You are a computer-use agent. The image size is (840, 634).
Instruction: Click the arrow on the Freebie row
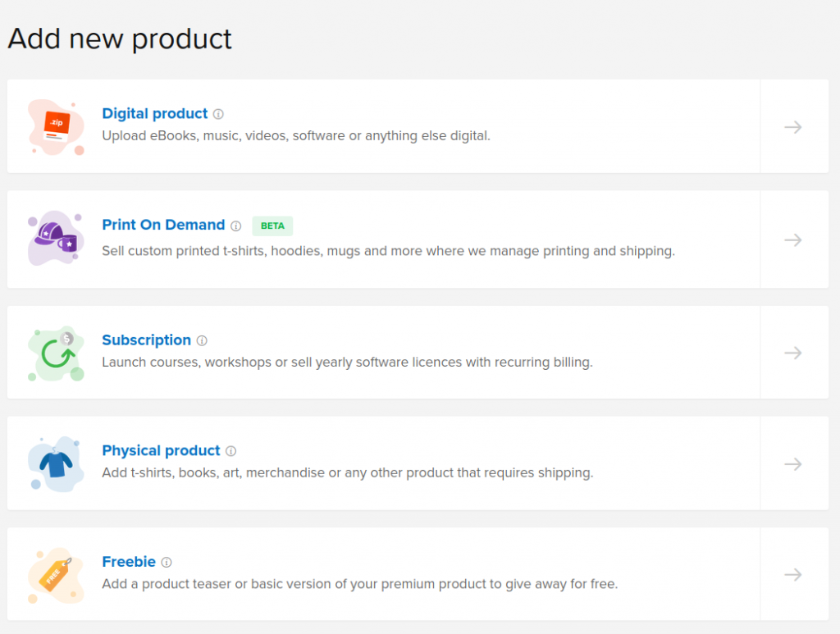coord(792,574)
